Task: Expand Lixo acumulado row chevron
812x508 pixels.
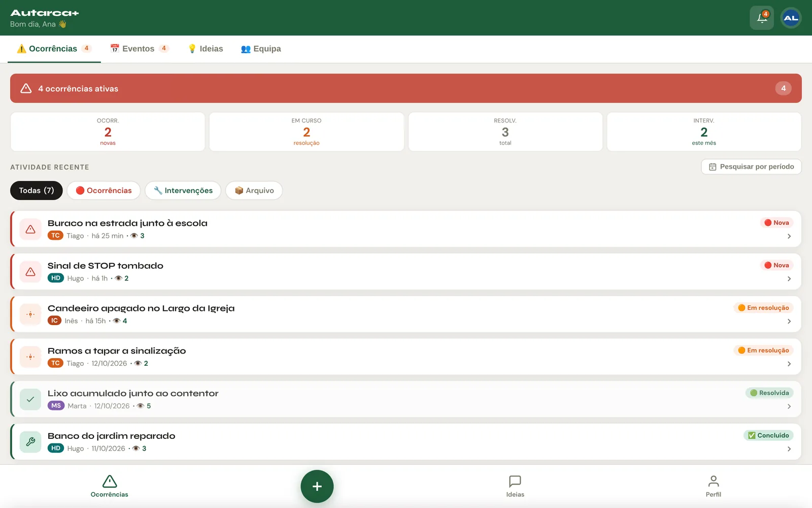Action: (x=789, y=406)
